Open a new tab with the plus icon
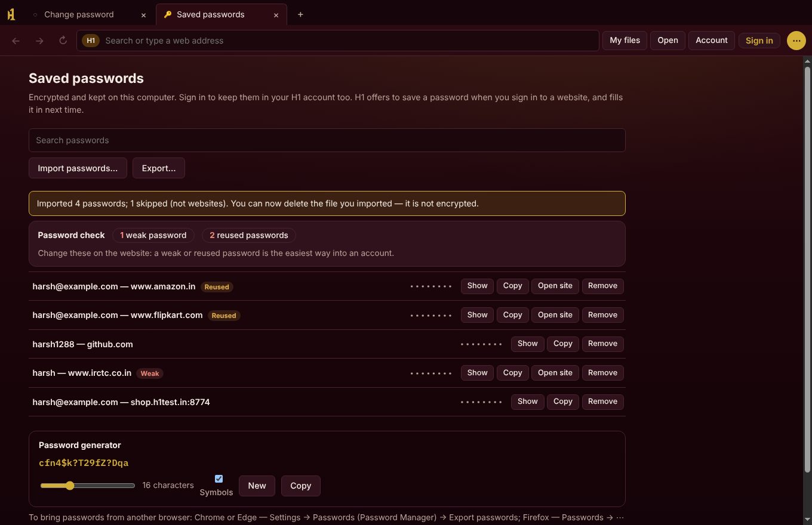 (300, 14)
